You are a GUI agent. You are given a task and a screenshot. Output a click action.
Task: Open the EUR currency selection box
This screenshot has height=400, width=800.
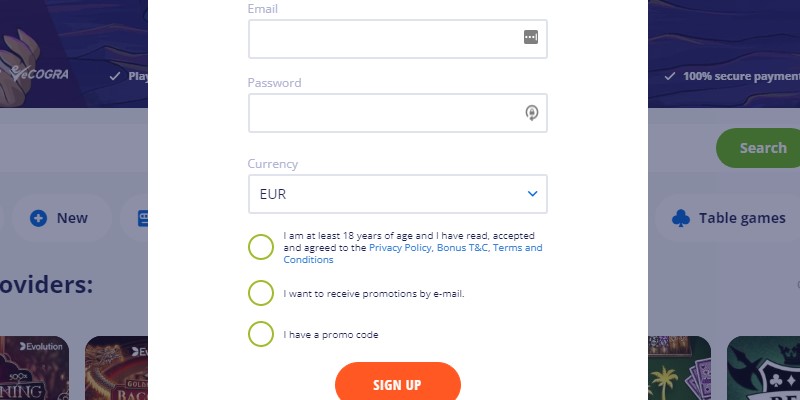pyautogui.click(x=397, y=194)
